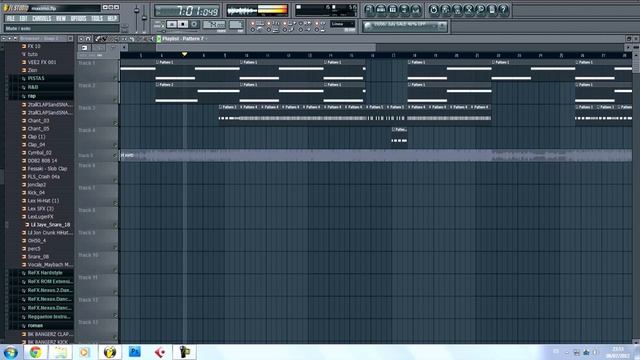Toggle Track 5 mute switch

115,156
